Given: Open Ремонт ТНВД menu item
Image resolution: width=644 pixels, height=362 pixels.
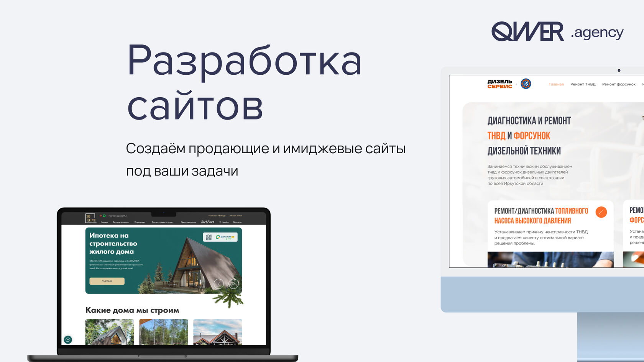Looking at the screenshot, I should click(583, 84).
